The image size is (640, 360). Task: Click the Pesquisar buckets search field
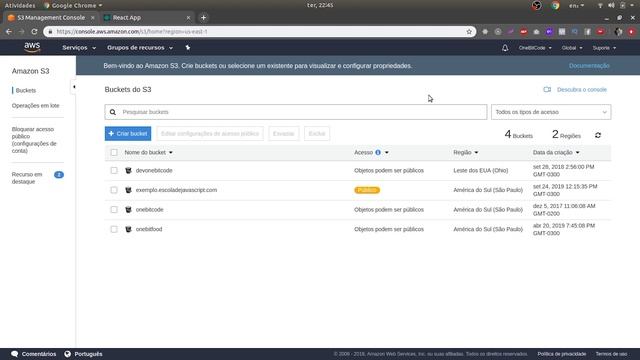(x=296, y=112)
